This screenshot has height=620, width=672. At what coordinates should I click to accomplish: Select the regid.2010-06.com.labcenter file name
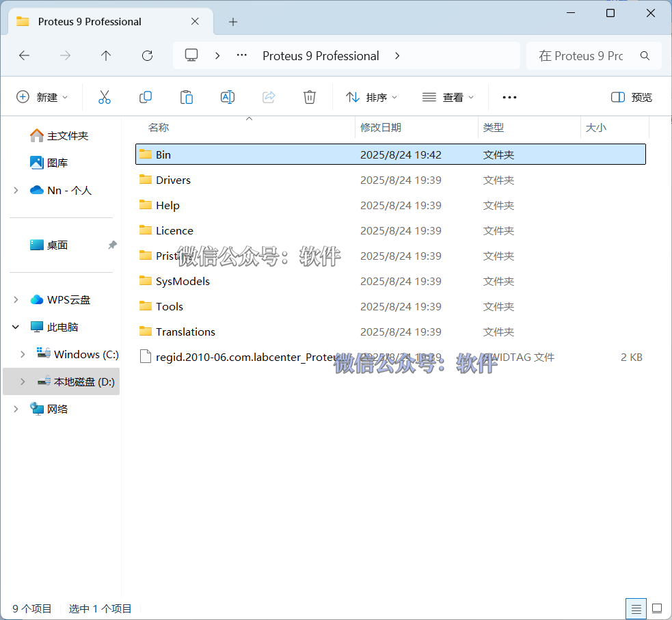coord(246,357)
